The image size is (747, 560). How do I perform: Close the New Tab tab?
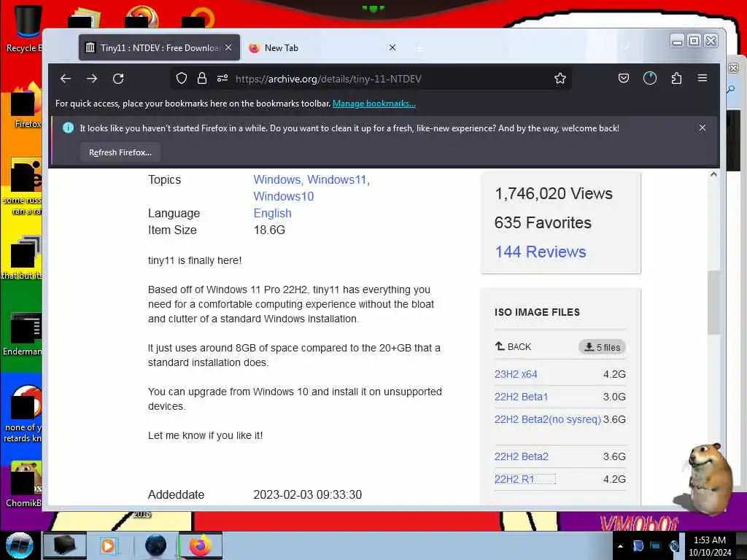click(x=392, y=47)
